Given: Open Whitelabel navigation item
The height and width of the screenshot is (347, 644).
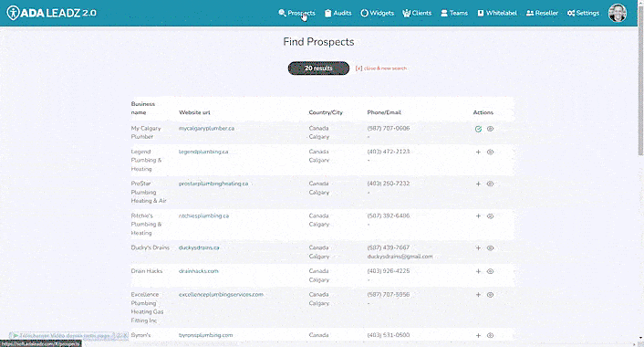Looking at the screenshot, I should click(x=497, y=13).
